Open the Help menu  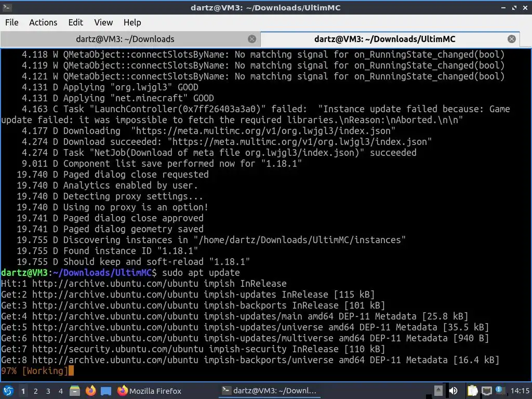point(132,22)
